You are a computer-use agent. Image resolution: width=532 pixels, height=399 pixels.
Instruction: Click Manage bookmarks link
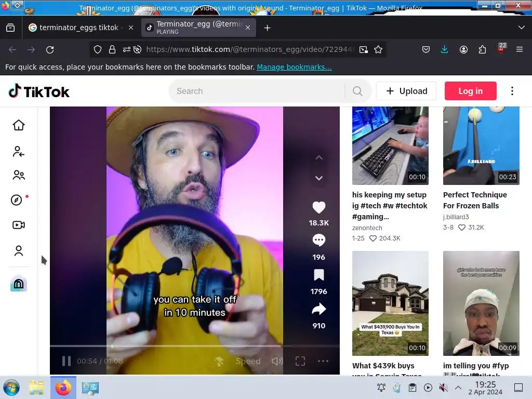[x=294, y=67]
